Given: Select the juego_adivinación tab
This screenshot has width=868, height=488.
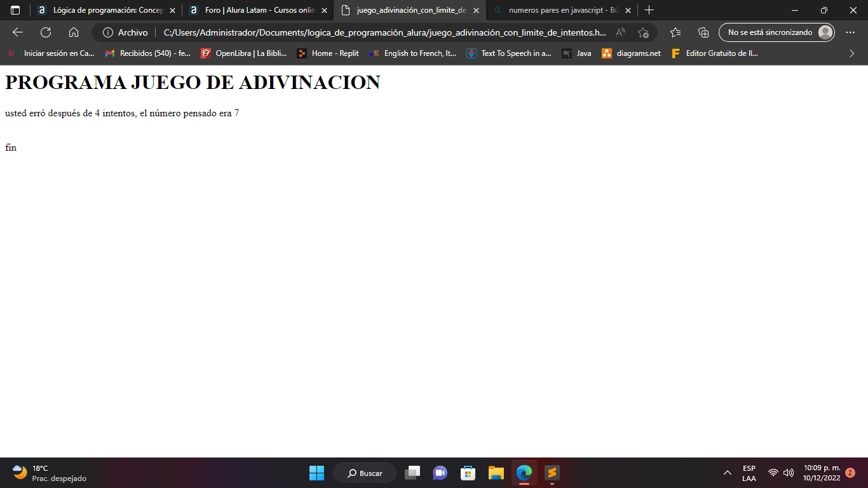Looking at the screenshot, I should (x=410, y=10).
